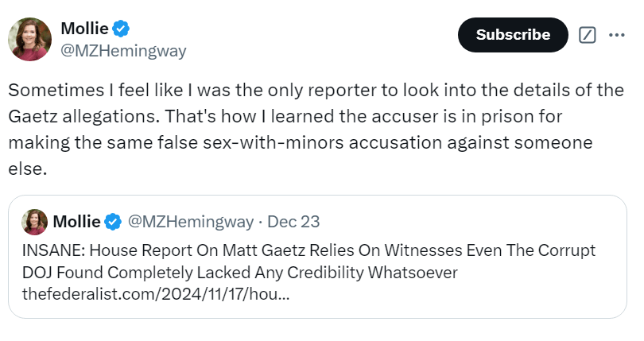Image resolution: width=644 pixels, height=341 pixels.
Task: Click the Mollie name inside the quoted post
Action: tap(77, 220)
